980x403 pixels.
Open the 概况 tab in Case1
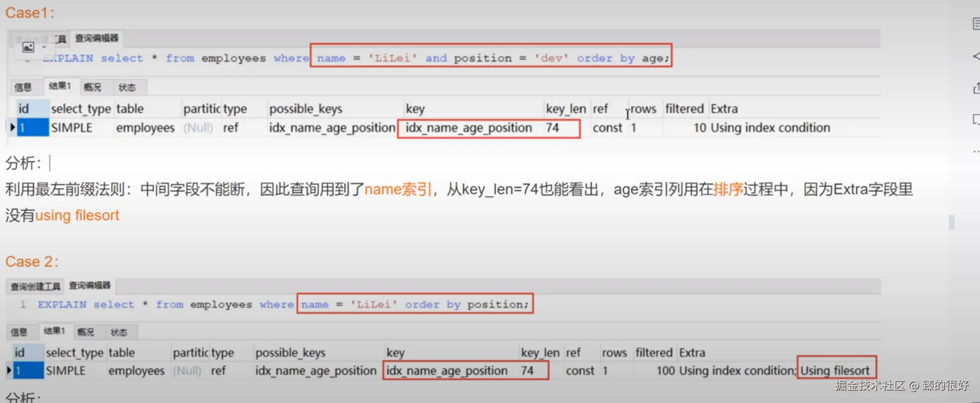click(92, 87)
